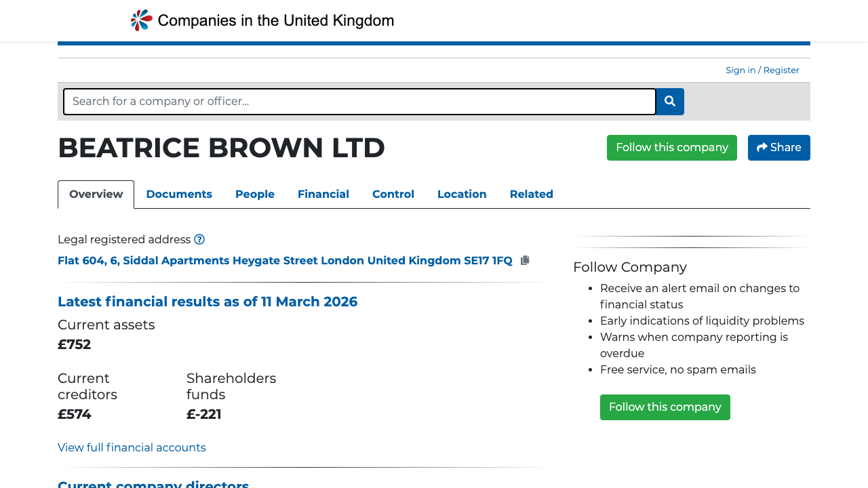Follow company from the sidebar button
868x488 pixels.
[x=665, y=407]
